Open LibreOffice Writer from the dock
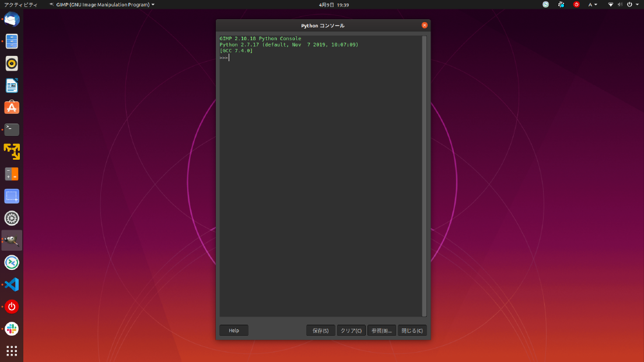This screenshot has height=362, width=644. (12, 86)
